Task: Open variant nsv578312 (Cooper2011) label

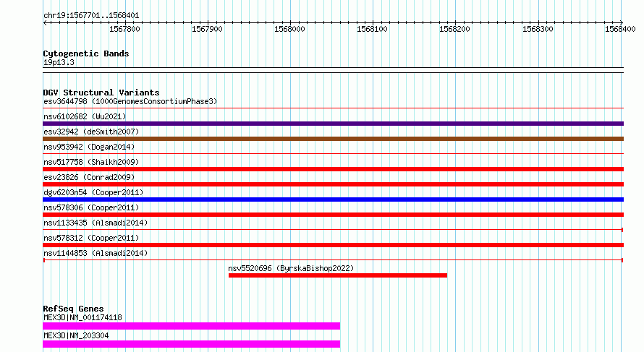Action: click(x=91, y=238)
